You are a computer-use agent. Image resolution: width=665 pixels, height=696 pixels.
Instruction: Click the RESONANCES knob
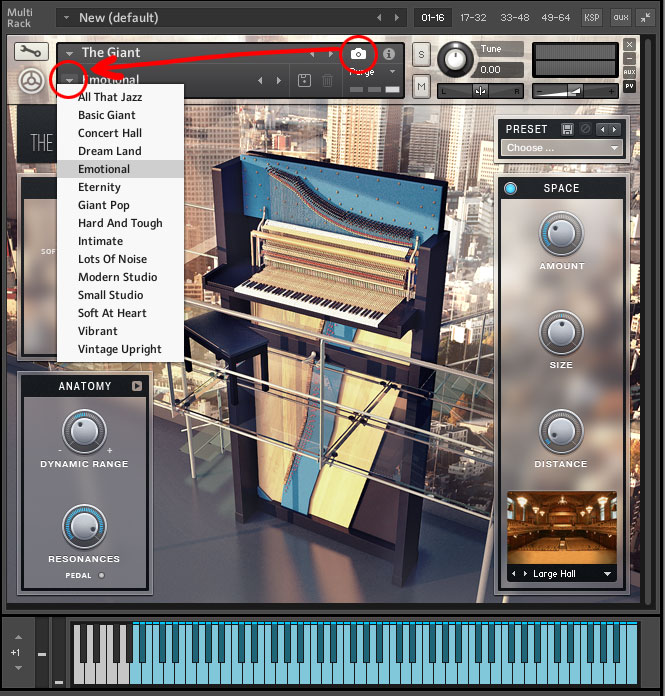click(84, 526)
